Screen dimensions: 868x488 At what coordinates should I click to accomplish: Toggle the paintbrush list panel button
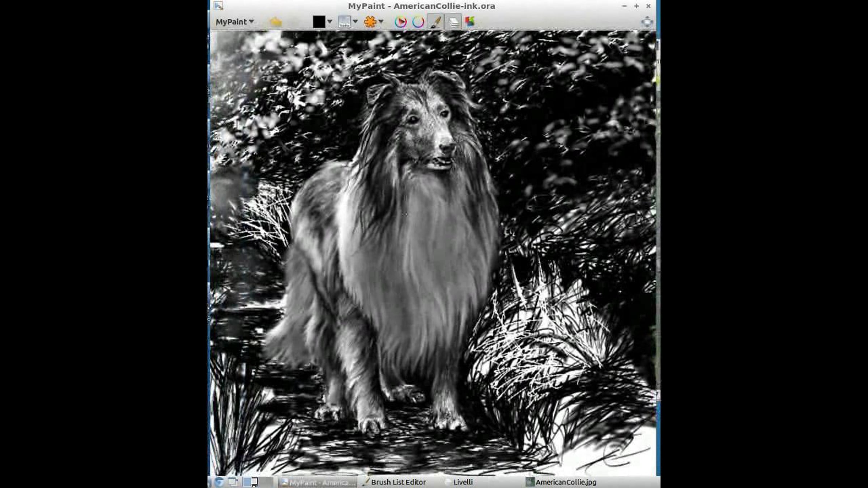[435, 22]
